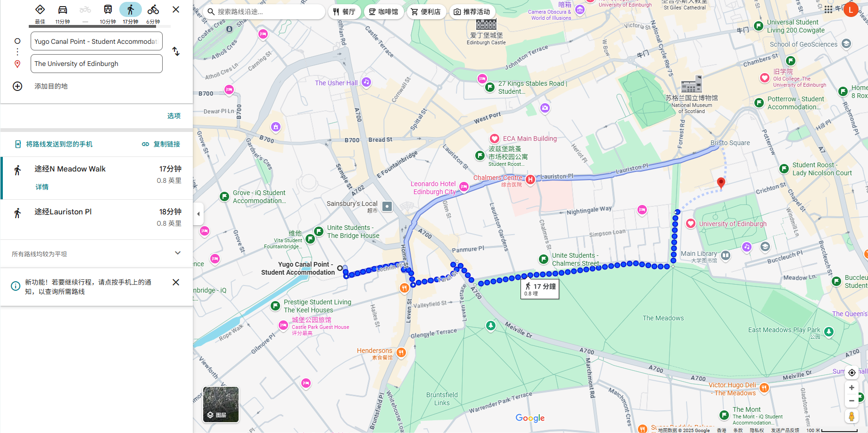Open route options 选项
The height and width of the screenshot is (433, 868).
[174, 116]
